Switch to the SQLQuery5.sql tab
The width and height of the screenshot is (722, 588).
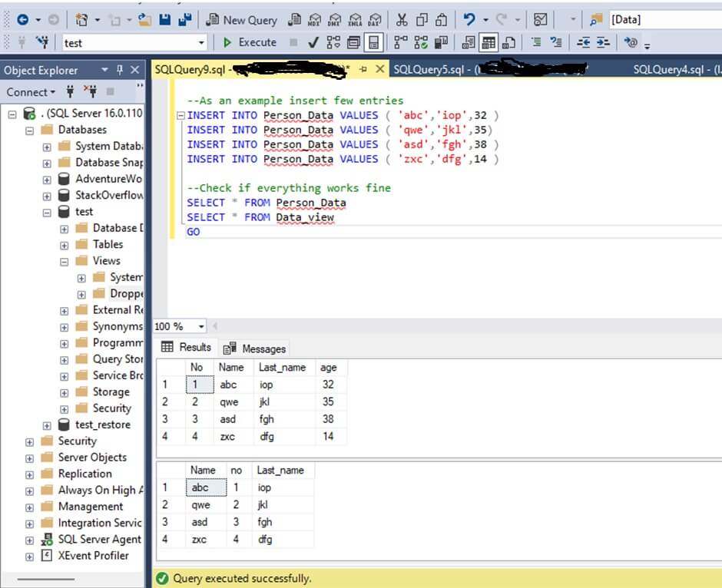(x=429, y=70)
